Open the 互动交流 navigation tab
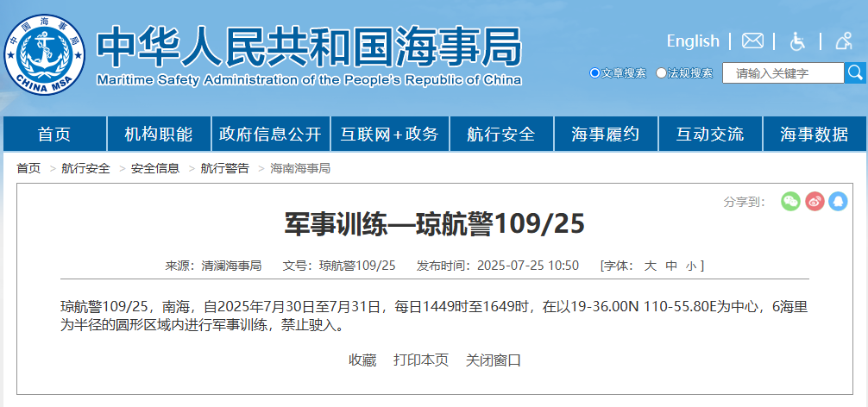 [710, 134]
